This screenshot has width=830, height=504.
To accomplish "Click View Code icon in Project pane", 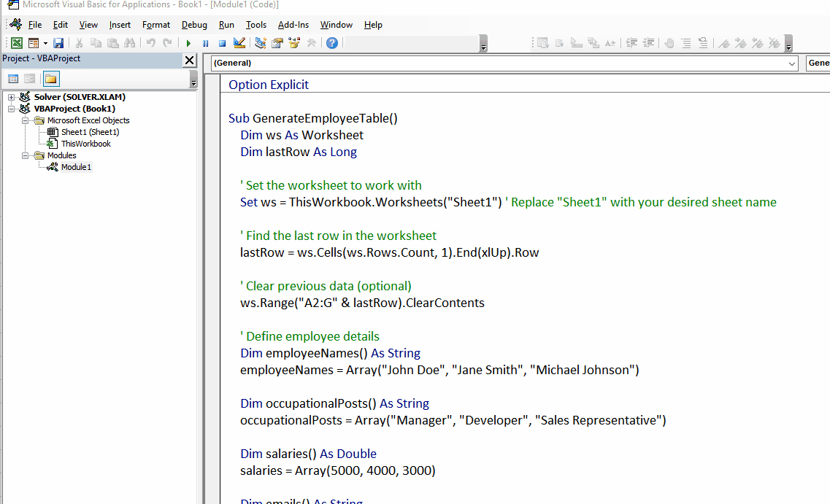I will pyautogui.click(x=13, y=80).
